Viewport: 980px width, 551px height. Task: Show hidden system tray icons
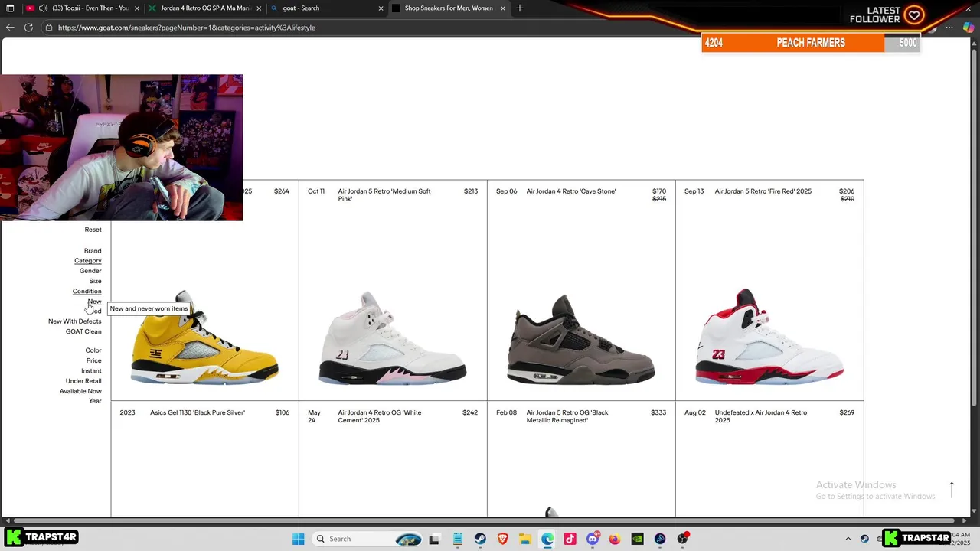[x=848, y=539]
